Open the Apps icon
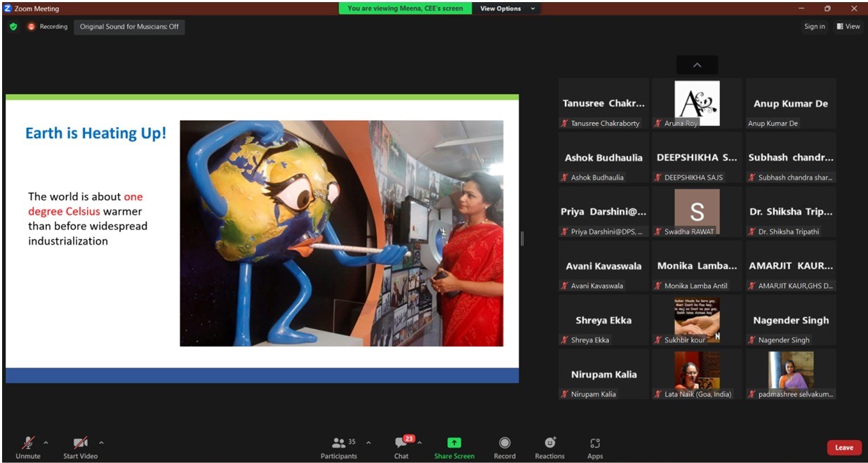868x463 pixels. [595, 443]
